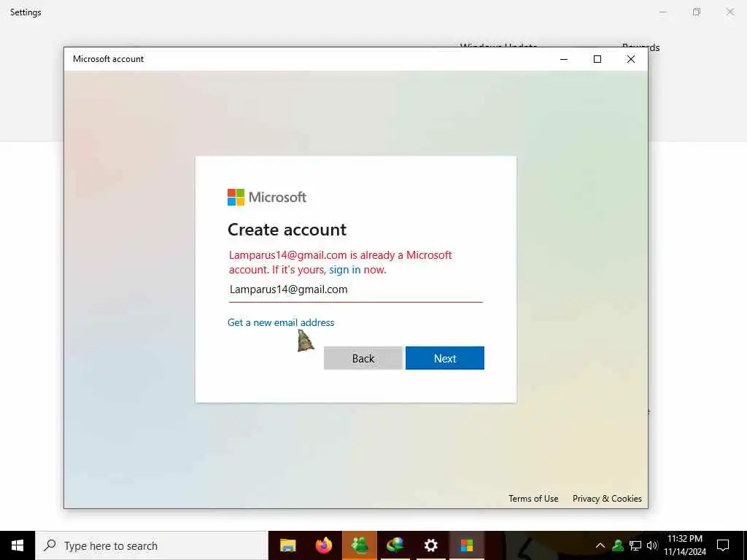Screen dimensions: 747x560
Task: Open Settings gear icon on taskbar
Action: pos(431,545)
